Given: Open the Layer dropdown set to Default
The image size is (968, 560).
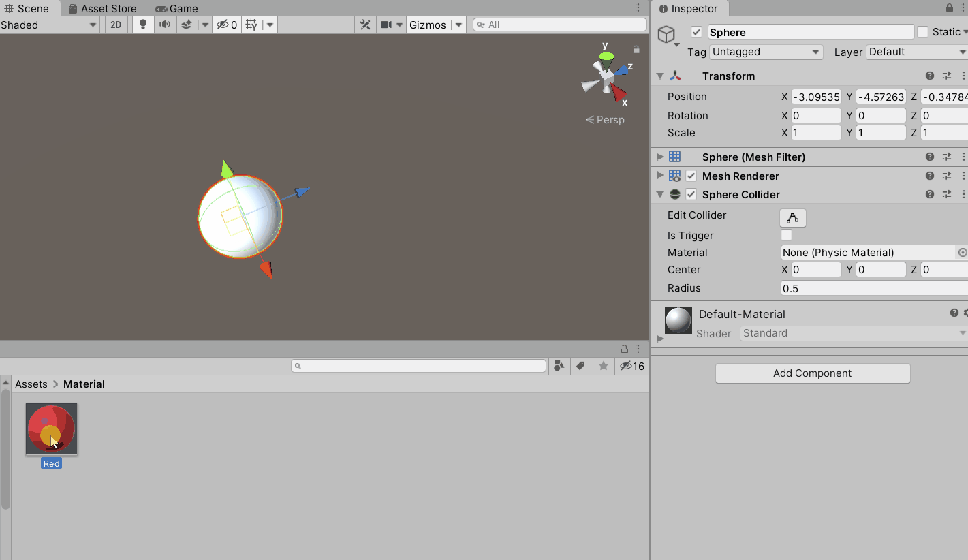Looking at the screenshot, I should [x=916, y=52].
